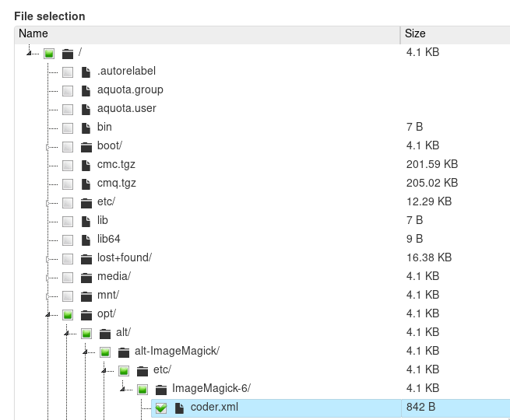Image resolution: width=510 pixels, height=420 pixels.
Task: Collapse the root / tree node
Action: coord(30,54)
